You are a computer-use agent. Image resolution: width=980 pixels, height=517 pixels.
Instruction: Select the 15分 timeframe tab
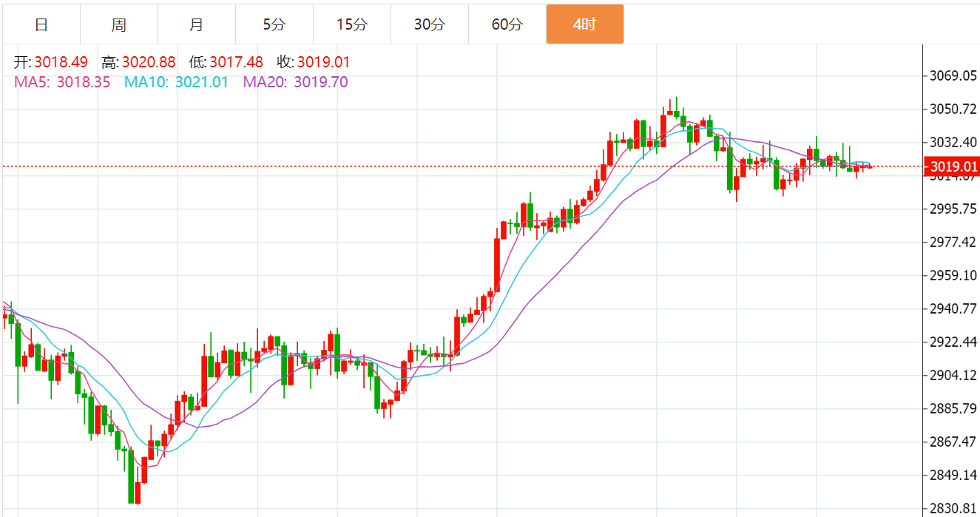coord(352,24)
